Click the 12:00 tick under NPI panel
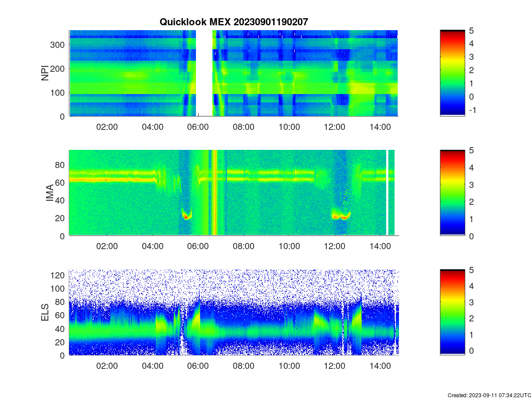532x399 pixels. [335, 127]
